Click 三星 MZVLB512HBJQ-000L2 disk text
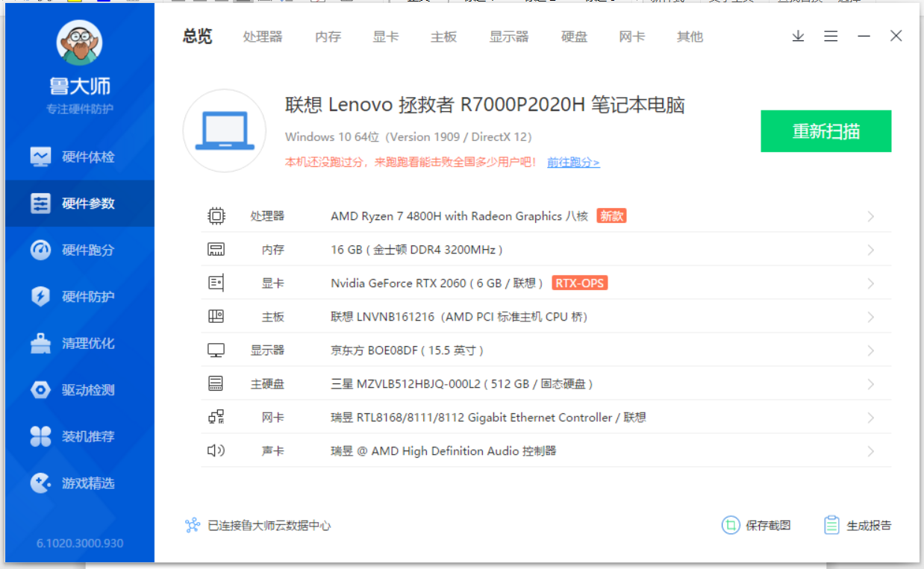 [x=462, y=384]
